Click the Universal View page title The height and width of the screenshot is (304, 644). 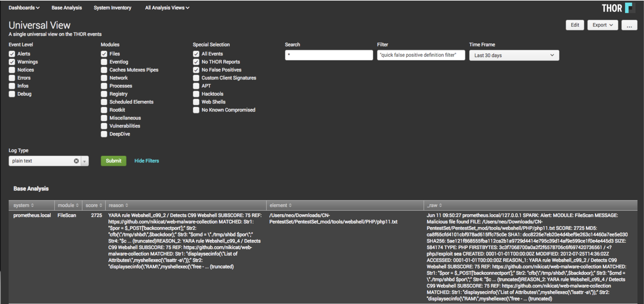[39, 25]
